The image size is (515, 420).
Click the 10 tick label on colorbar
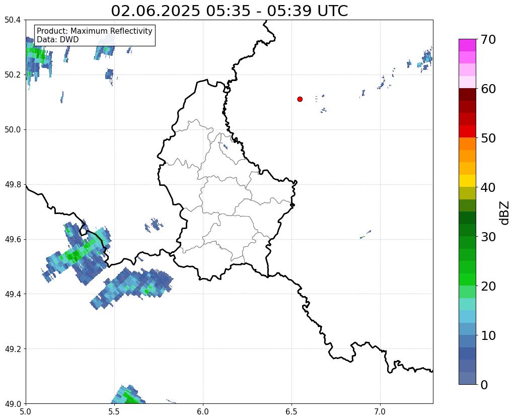tap(488, 335)
